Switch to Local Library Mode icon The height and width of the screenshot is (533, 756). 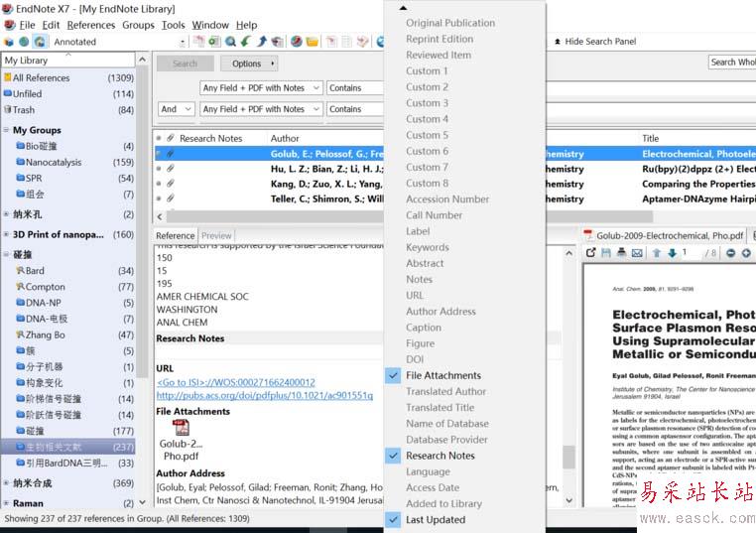point(9,42)
